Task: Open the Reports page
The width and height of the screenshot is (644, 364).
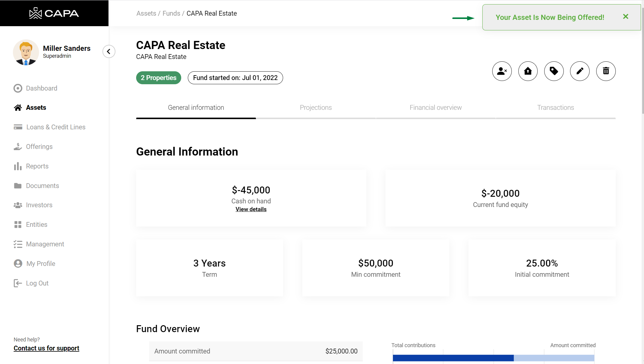Action: click(37, 166)
